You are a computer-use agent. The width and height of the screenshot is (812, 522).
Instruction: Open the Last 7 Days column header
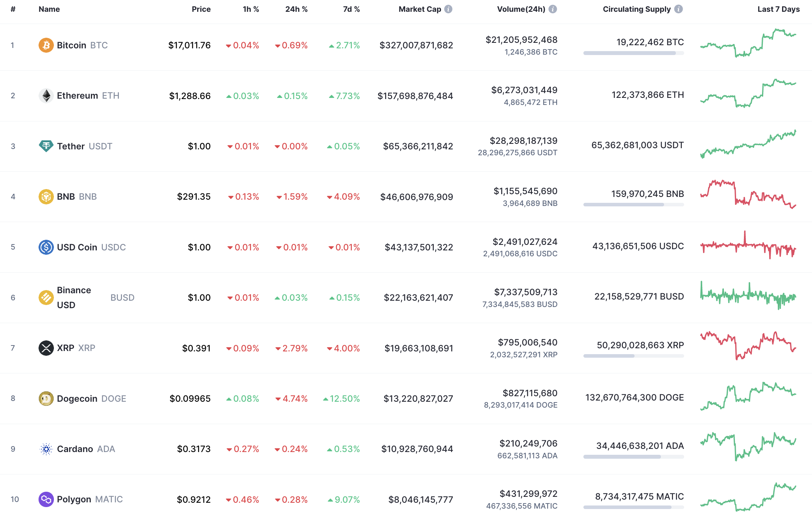(778, 9)
